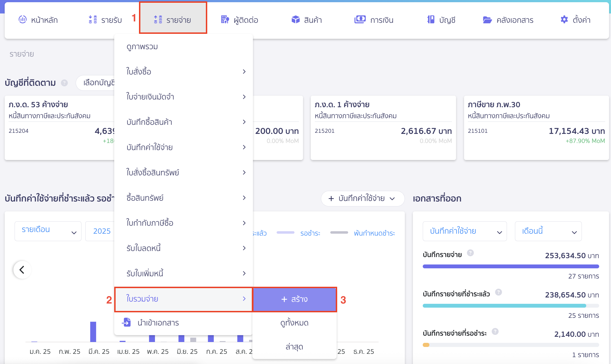Screen dimensions: 611x364
Task: Click the purple บันทึกรายจ่าย progress bar
Action: tap(511, 266)
